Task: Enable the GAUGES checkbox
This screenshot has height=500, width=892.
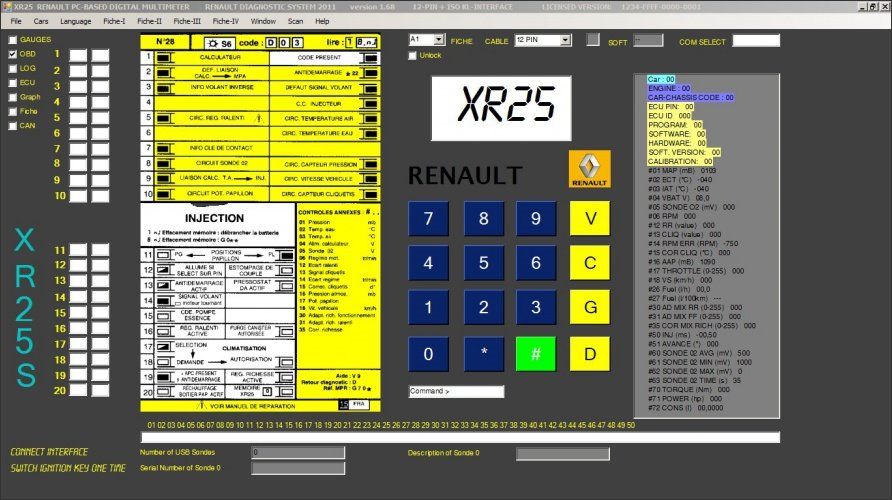Action: click(13, 40)
